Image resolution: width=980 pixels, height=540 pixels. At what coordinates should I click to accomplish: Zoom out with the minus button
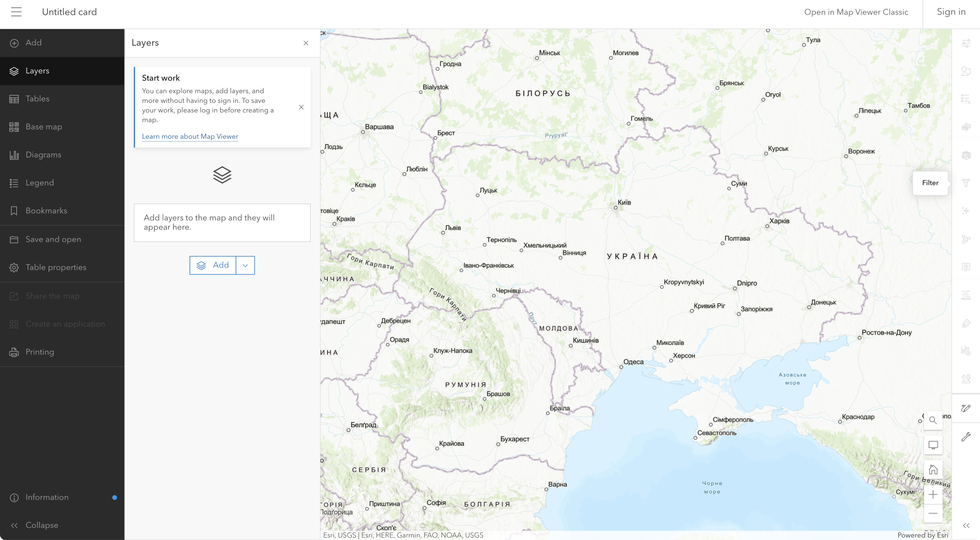click(x=933, y=513)
